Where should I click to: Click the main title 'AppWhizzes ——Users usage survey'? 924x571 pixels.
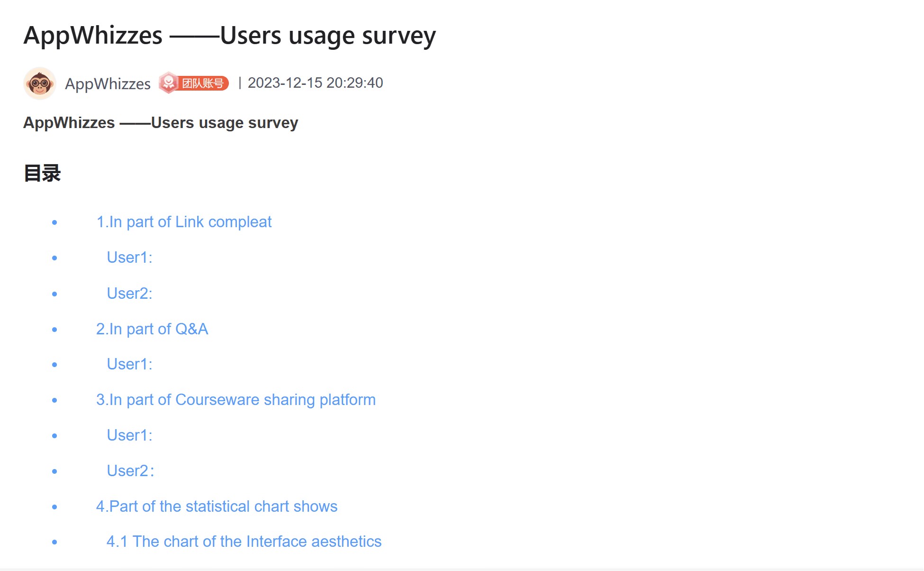point(230,36)
